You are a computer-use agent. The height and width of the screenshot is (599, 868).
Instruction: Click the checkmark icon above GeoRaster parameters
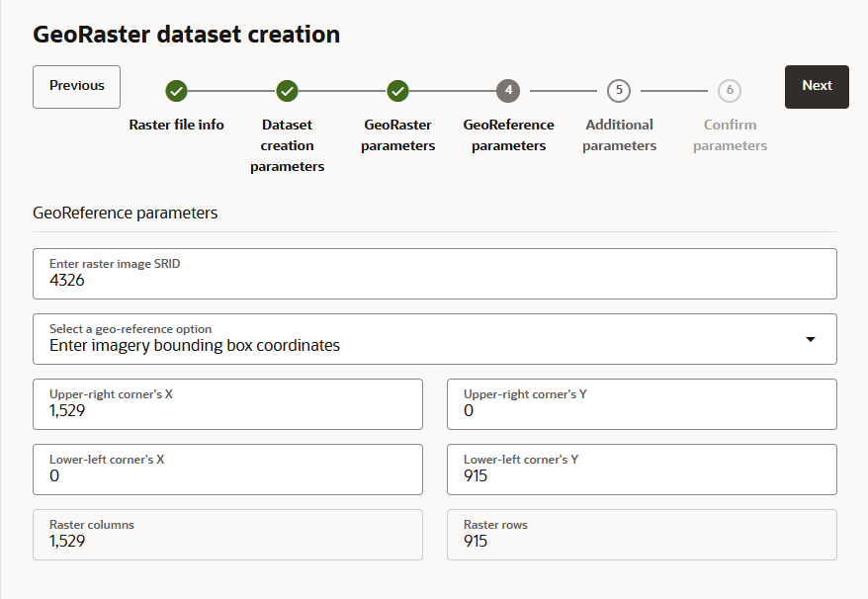[397, 90]
